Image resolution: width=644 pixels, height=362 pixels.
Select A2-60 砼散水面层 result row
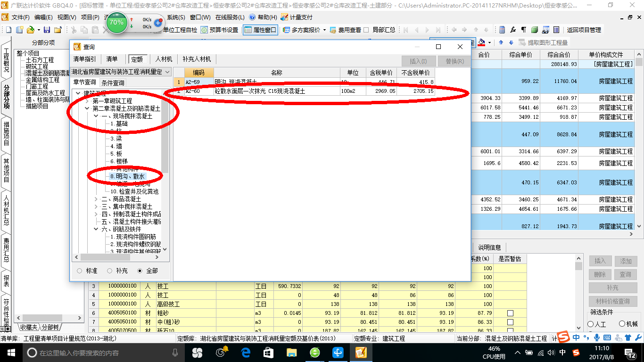[x=304, y=91]
